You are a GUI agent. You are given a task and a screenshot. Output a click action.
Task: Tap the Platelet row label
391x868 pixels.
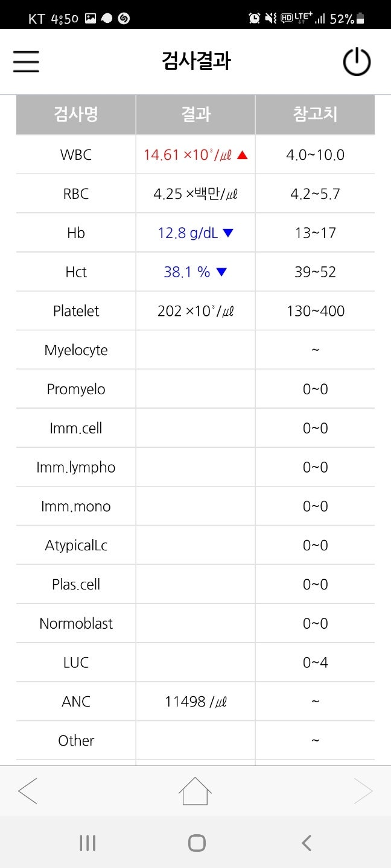click(76, 311)
